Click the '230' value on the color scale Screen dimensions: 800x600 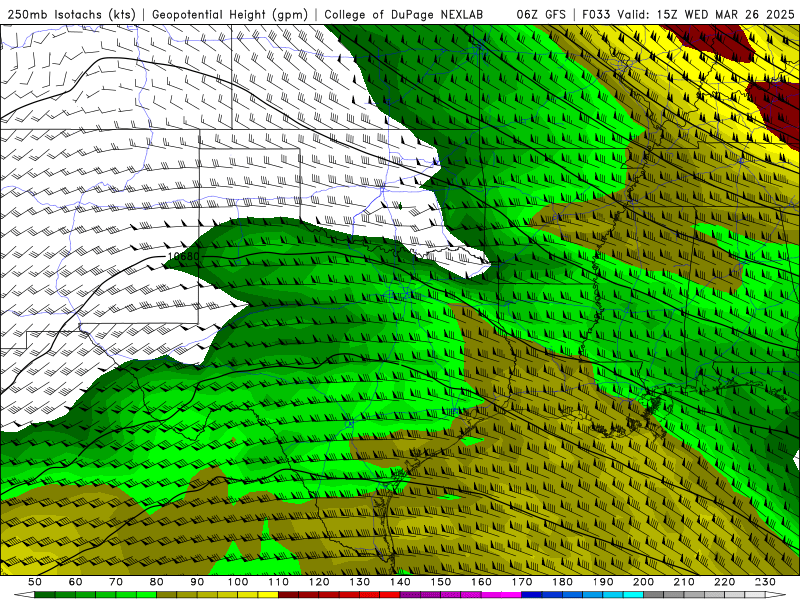point(765,582)
